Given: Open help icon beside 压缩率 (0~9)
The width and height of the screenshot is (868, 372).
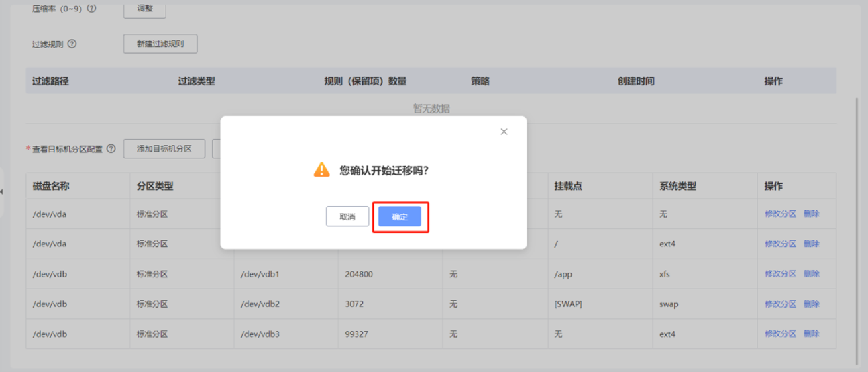Looking at the screenshot, I should point(92,9).
